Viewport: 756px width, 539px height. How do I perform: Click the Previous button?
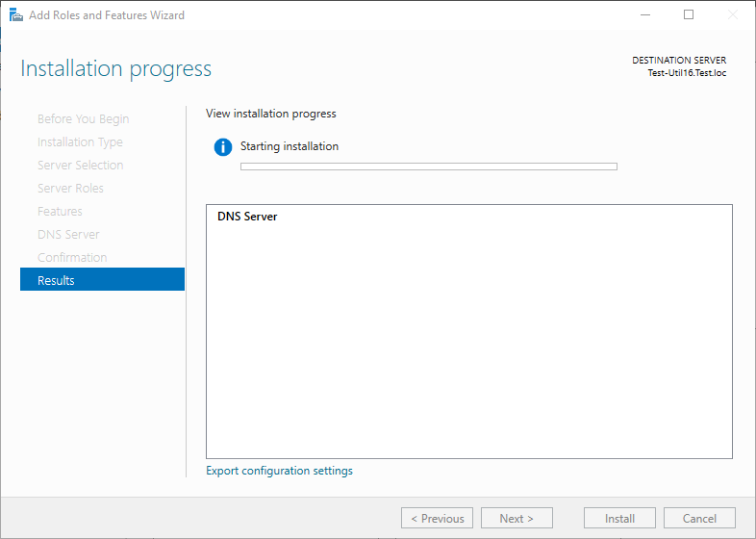437,518
